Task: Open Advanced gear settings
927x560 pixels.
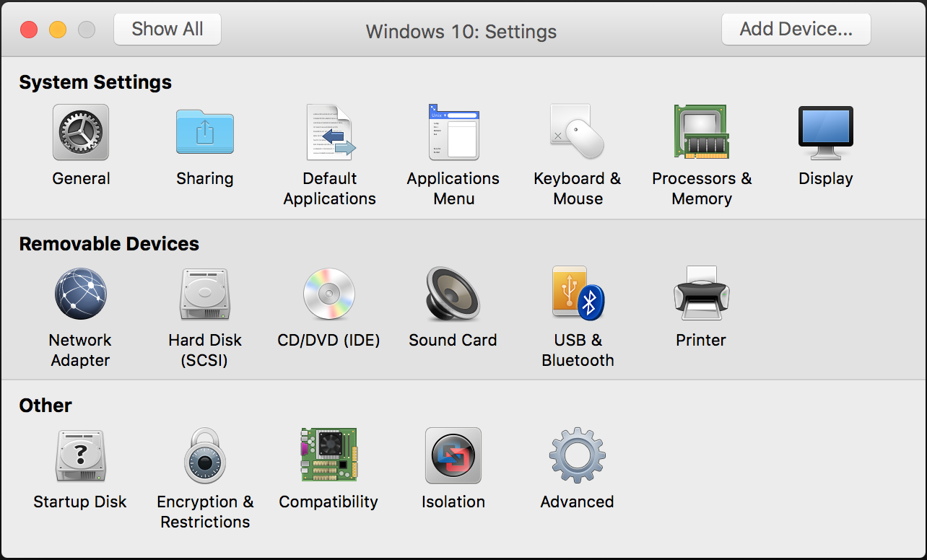Action: point(578,455)
